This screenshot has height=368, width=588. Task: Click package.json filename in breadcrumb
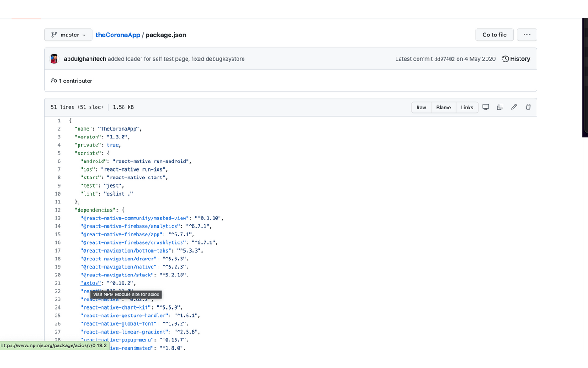point(166,35)
